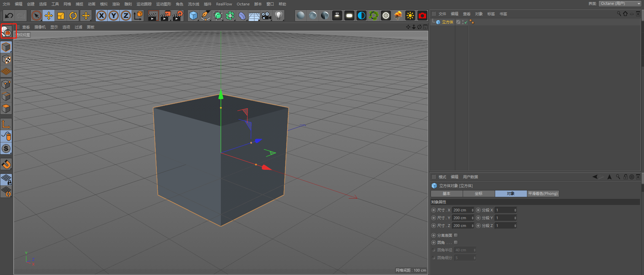Open Octane live viewer red camera icon

[422, 16]
